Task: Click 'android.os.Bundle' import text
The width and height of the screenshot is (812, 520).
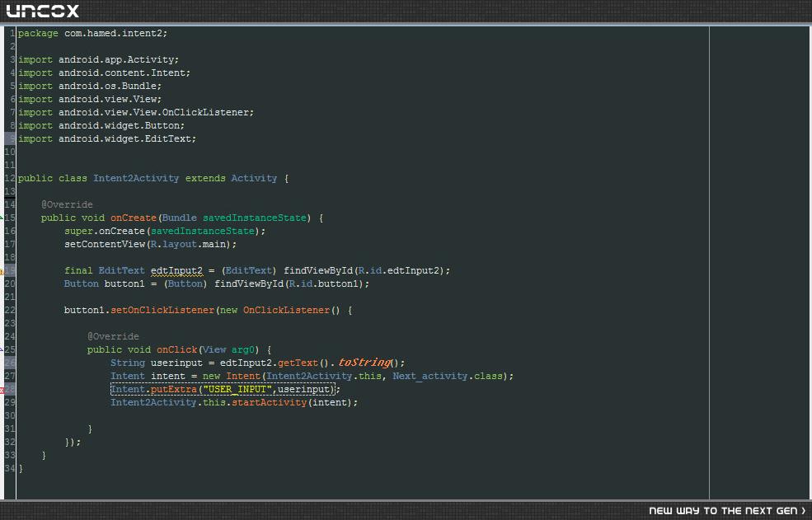Action: 107,86
